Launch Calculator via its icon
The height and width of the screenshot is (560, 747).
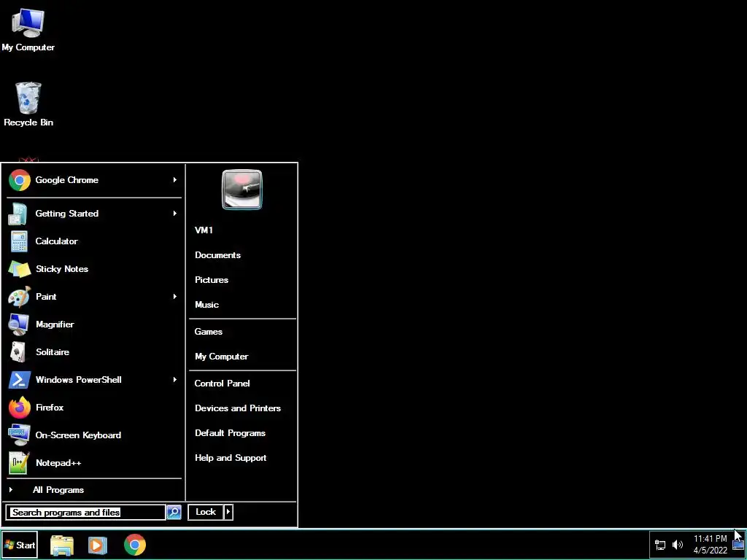tap(19, 241)
